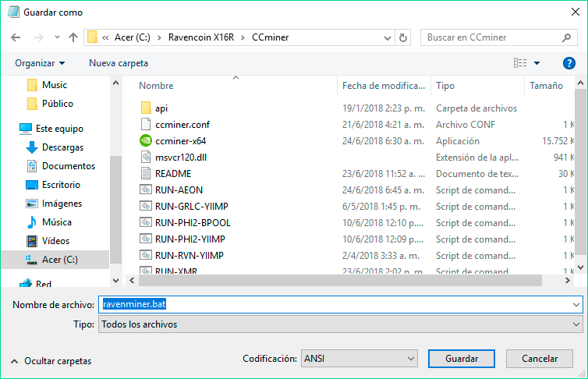This screenshot has height=379, width=588.
Task: Click Acer (C:) in address breadcrumb
Action: point(133,37)
